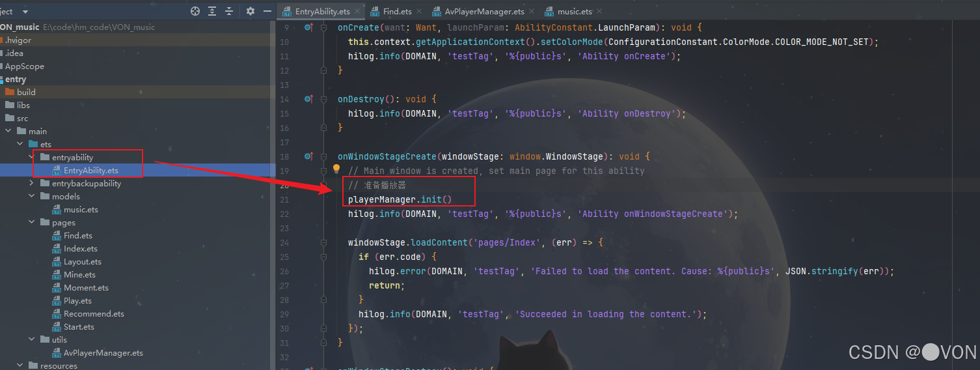Click the blue ets folder icon
980x370 pixels.
tap(33, 144)
